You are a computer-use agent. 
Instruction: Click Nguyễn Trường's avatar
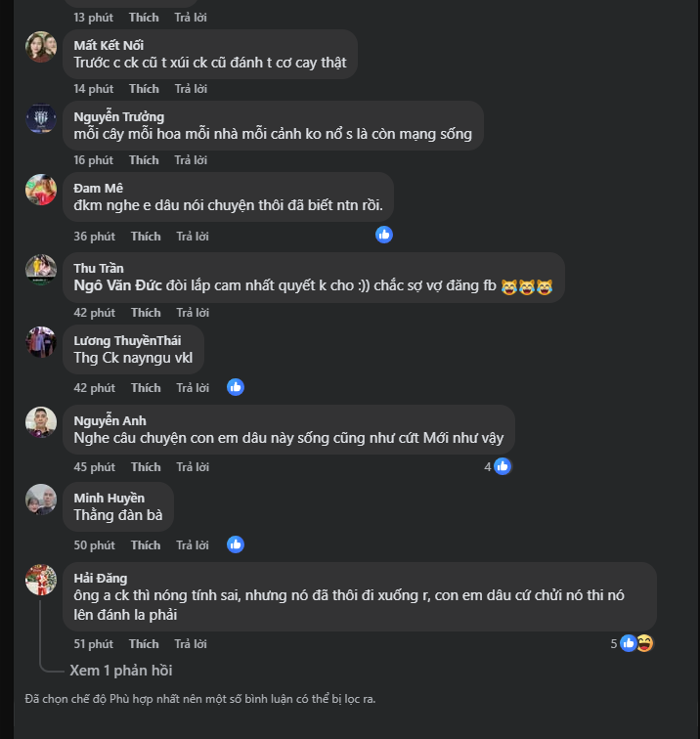click(x=41, y=118)
